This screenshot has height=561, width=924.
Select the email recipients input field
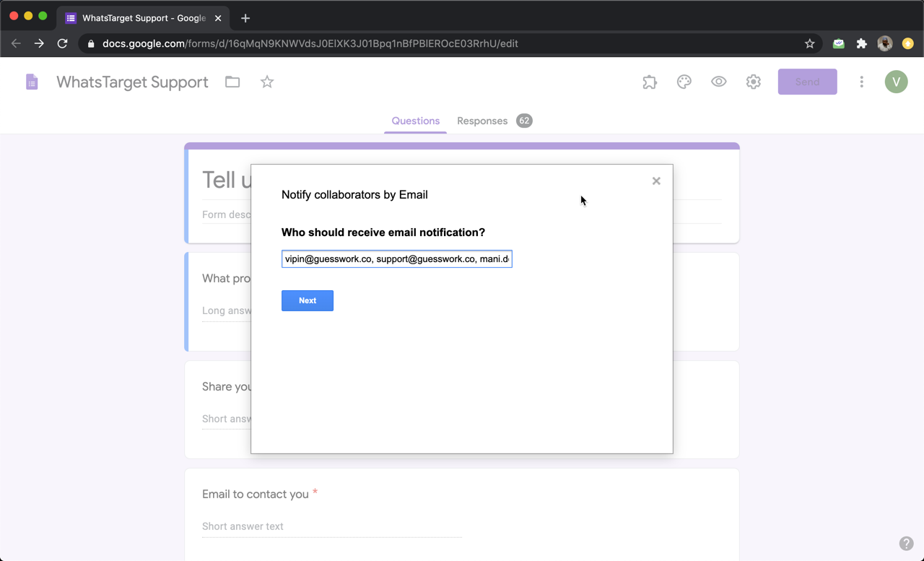click(396, 258)
